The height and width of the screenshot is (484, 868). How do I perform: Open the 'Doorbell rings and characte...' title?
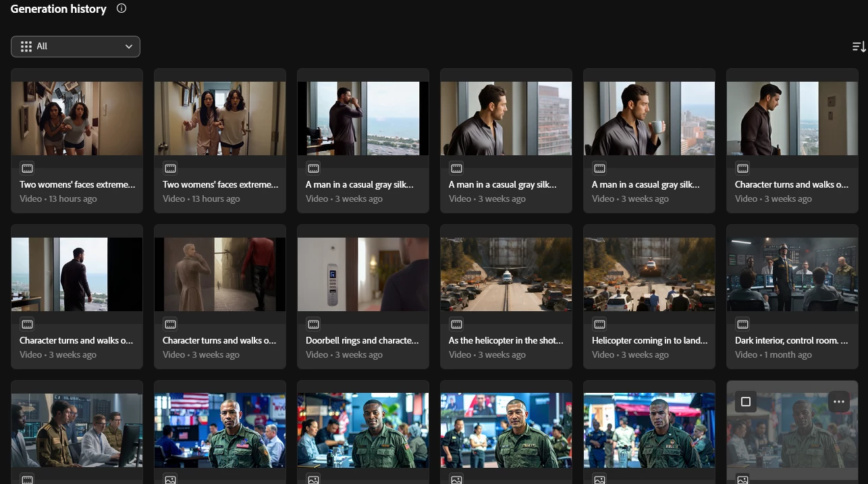(x=362, y=340)
